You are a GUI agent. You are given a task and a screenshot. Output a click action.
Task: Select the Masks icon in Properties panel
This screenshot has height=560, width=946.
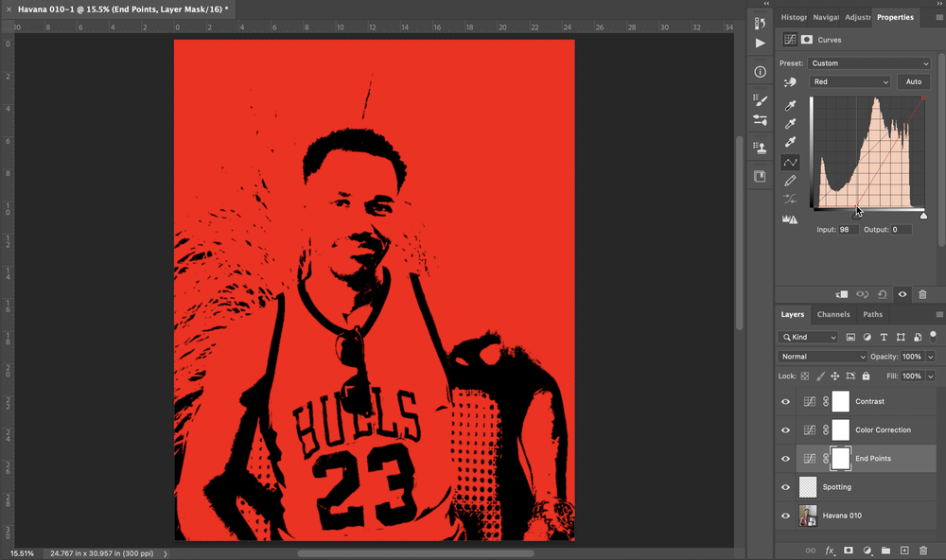coord(807,40)
